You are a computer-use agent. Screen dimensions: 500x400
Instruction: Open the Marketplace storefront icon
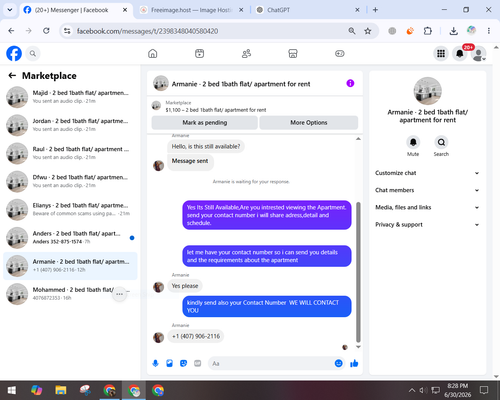pyautogui.click(x=293, y=53)
